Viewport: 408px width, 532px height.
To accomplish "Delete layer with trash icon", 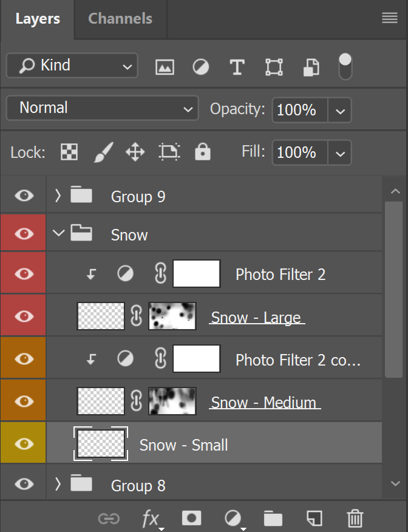I will pos(355,519).
